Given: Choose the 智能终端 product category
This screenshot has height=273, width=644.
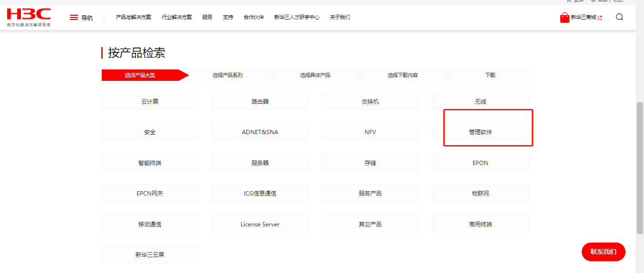Looking at the screenshot, I should click(150, 163).
